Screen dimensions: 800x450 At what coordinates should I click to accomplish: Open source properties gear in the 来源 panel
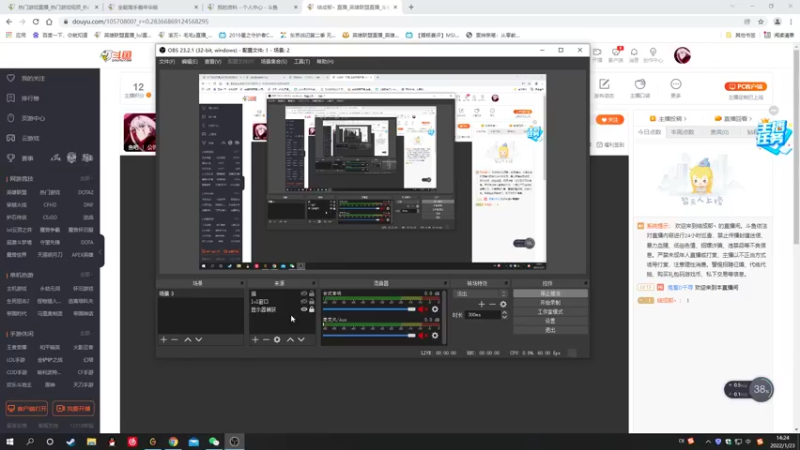[277, 340]
